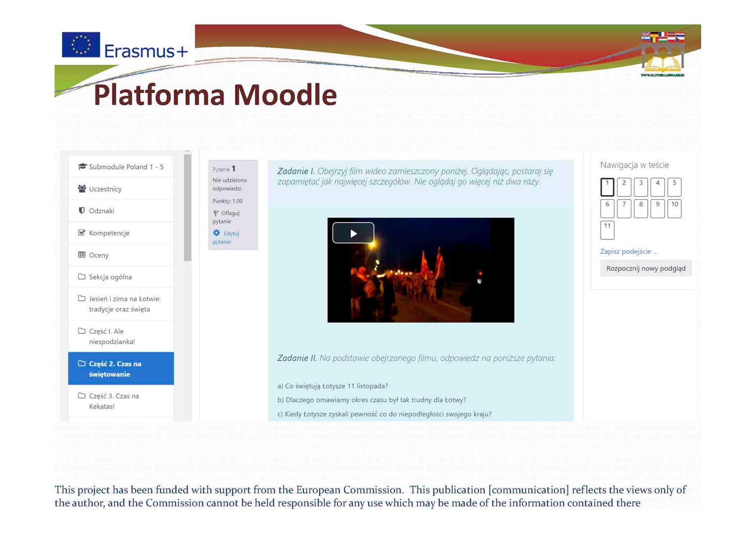Click the folder icon beside Część 2. Czas na świętowanie
The width and height of the screenshot is (756, 534).
tap(82, 363)
